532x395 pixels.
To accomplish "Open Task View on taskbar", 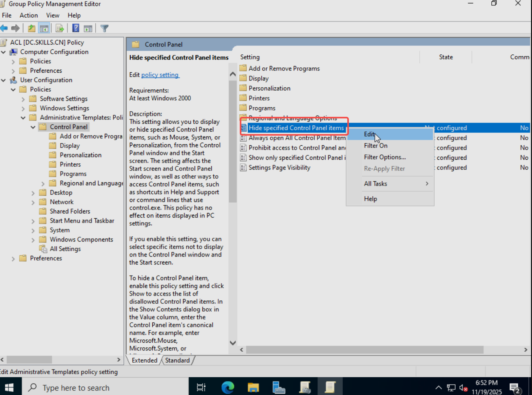I will 201,387.
